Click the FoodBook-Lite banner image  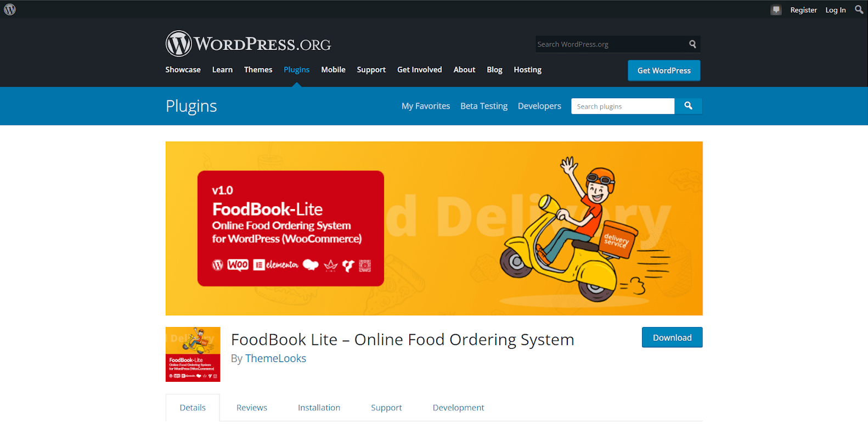(434, 228)
